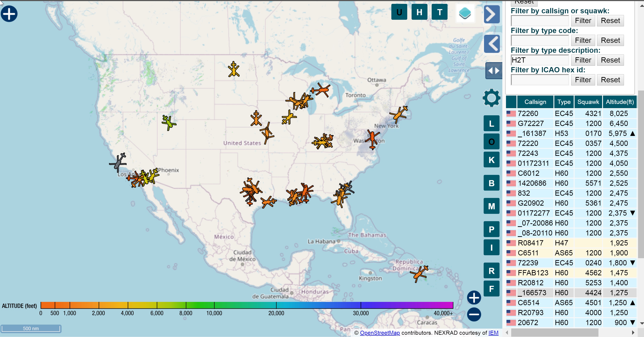Click the large plus icon at top-left corner
The height and width of the screenshot is (337, 644).
pos(9,14)
